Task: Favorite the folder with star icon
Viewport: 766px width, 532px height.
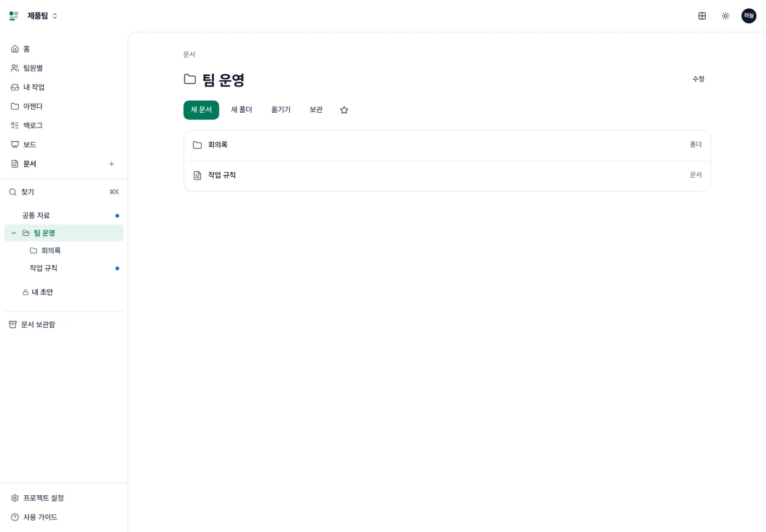Action: 344,110
